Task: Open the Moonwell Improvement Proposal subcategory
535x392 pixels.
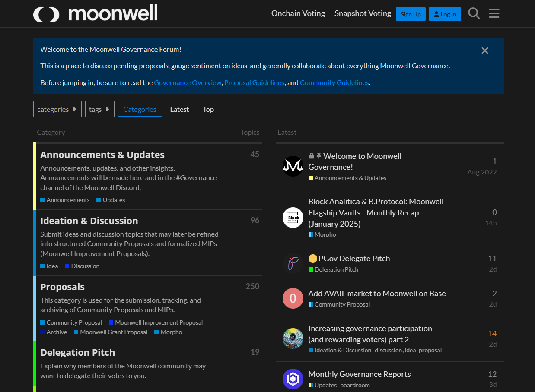Action: coord(156,322)
